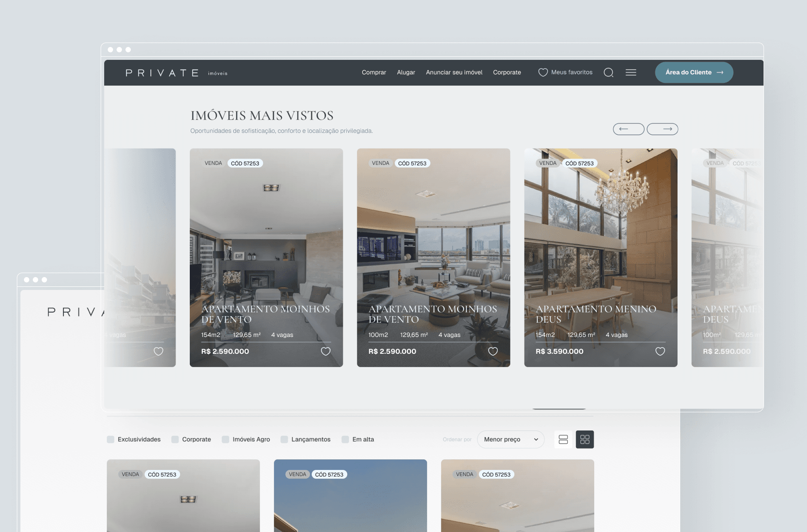Open Meus favoritos link

[x=572, y=72]
